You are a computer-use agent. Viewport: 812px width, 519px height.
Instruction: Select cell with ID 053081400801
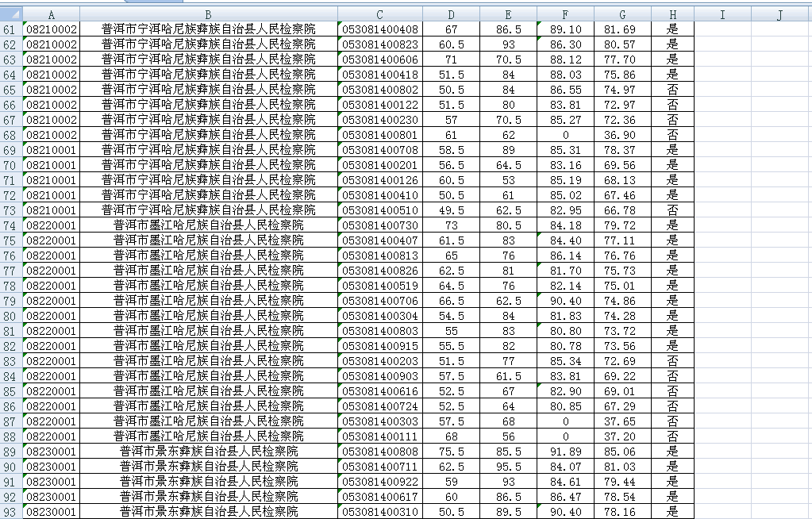pos(379,135)
